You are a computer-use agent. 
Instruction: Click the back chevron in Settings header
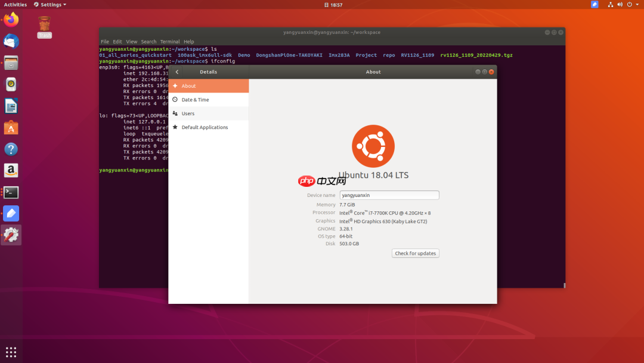pos(177,71)
